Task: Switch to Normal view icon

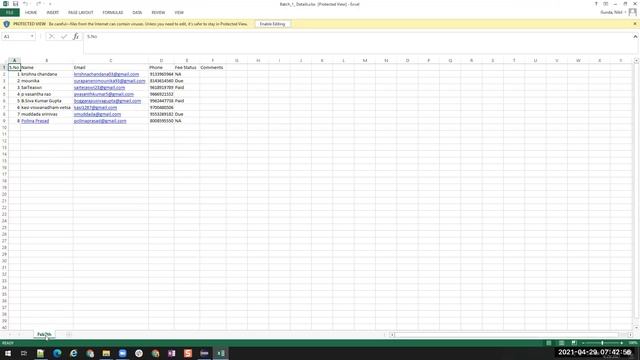Action: [549, 343]
